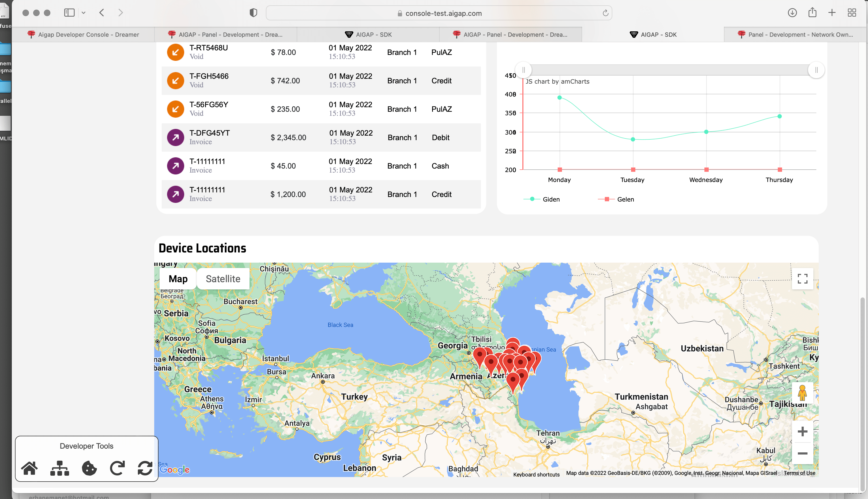868x499 pixels.
Task: Click the Device Locations heading
Action: click(202, 248)
